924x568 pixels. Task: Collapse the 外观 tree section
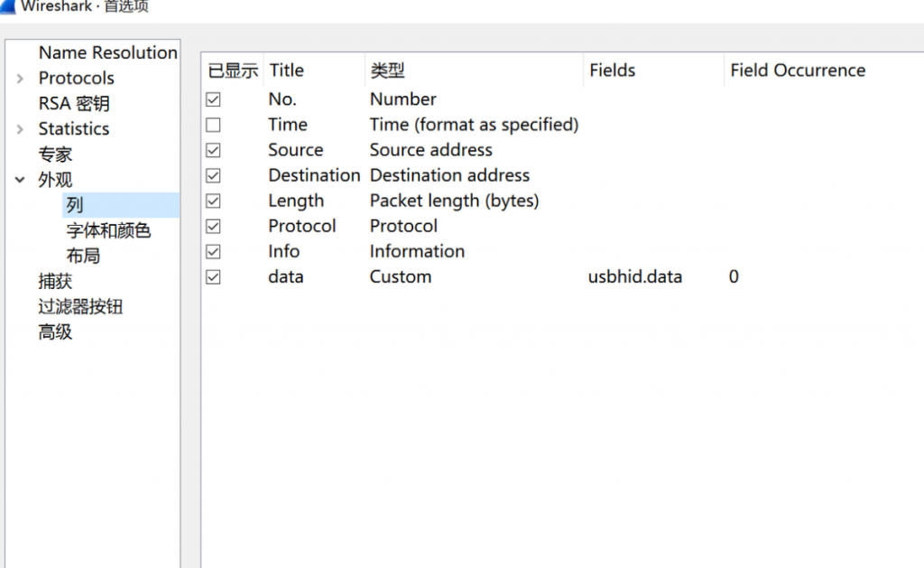pyautogui.click(x=20, y=181)
